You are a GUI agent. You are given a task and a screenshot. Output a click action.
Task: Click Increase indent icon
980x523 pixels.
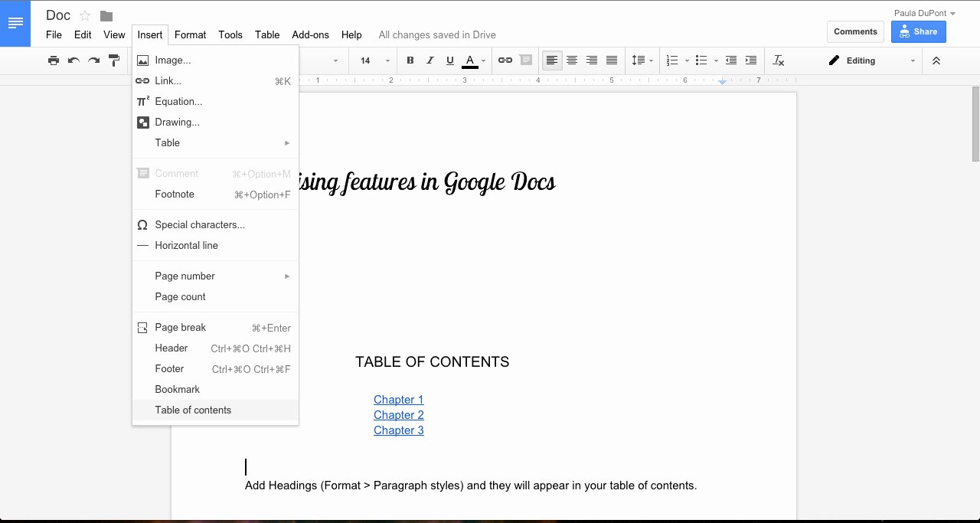(751, 60)
